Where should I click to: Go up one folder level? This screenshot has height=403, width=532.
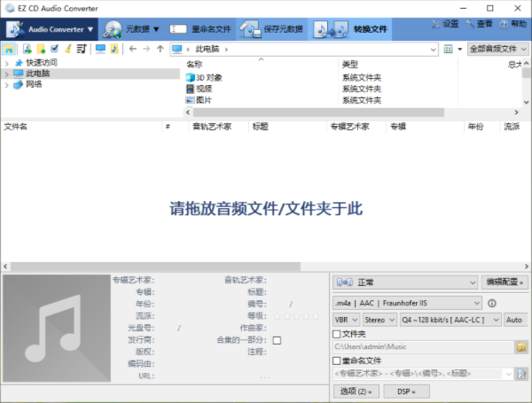[x=160, y=49]
